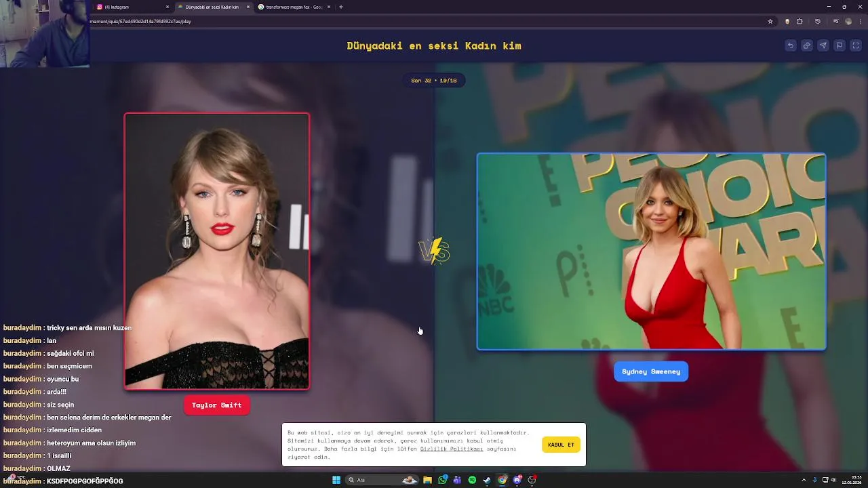The image size is (868, 488).
Task: Open Discord from the taskbar
Action: click(517, 480)
